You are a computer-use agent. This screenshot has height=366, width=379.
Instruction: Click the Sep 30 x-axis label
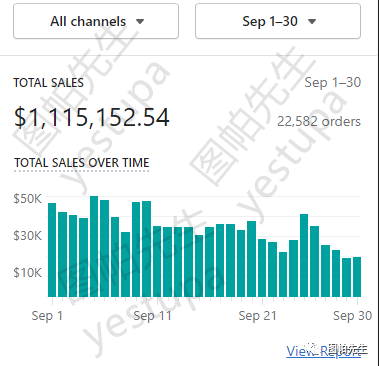(352, 316)
